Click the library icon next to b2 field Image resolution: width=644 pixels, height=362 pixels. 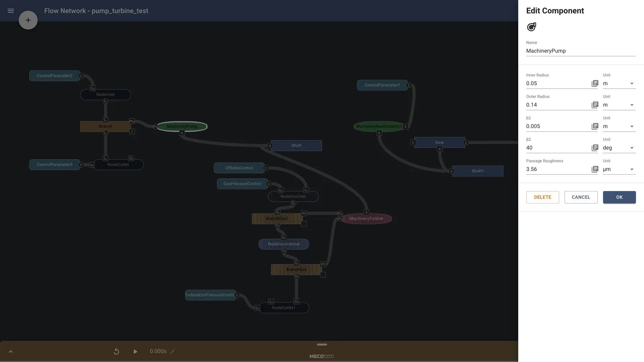(x=595, y=126)
